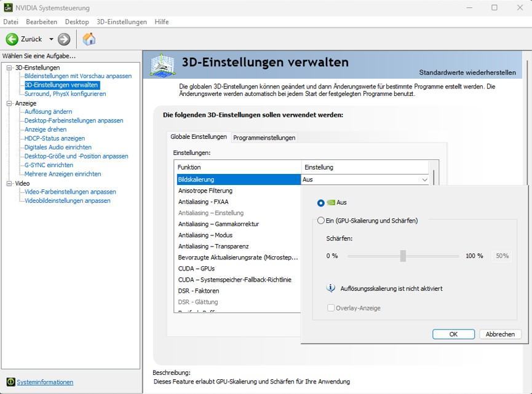Select the DSR - Faktoren row
The height and width of the screenshot is (394, 532).
239,291
